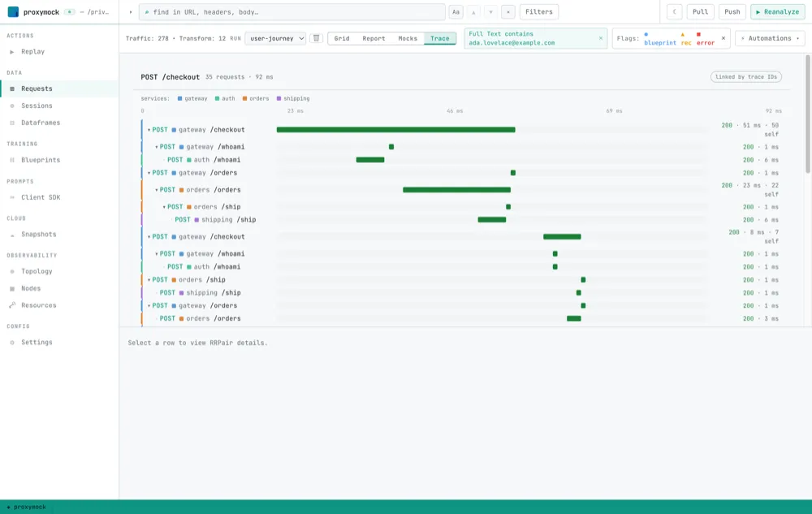Go to previous search match arrow
This screenshot has width=812, height=514.
coord(473,12)
